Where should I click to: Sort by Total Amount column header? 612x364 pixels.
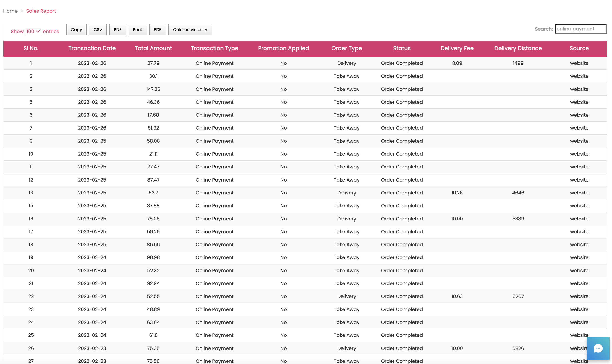tap(153, 48)
